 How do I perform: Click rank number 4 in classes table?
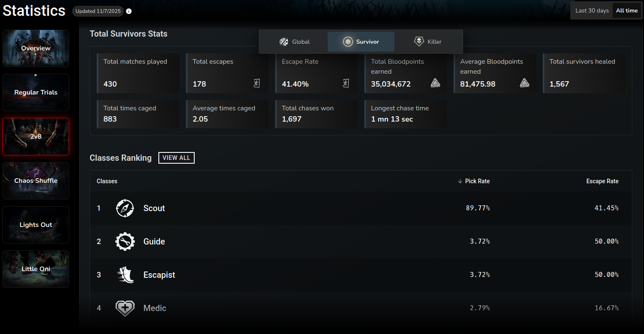coord(99,308)
